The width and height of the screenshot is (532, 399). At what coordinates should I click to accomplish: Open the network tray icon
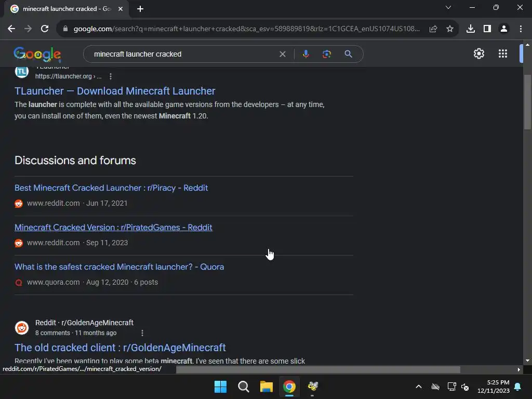pos(451,387)
